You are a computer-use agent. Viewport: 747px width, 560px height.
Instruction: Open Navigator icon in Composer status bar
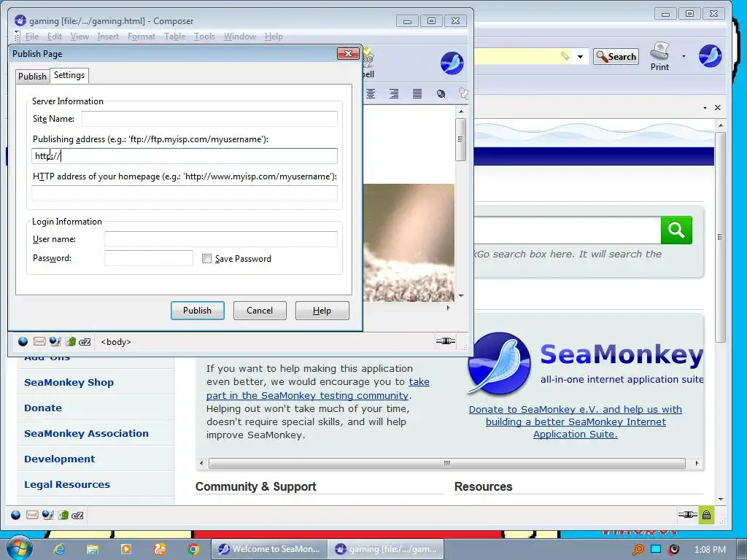click(23, 341)
